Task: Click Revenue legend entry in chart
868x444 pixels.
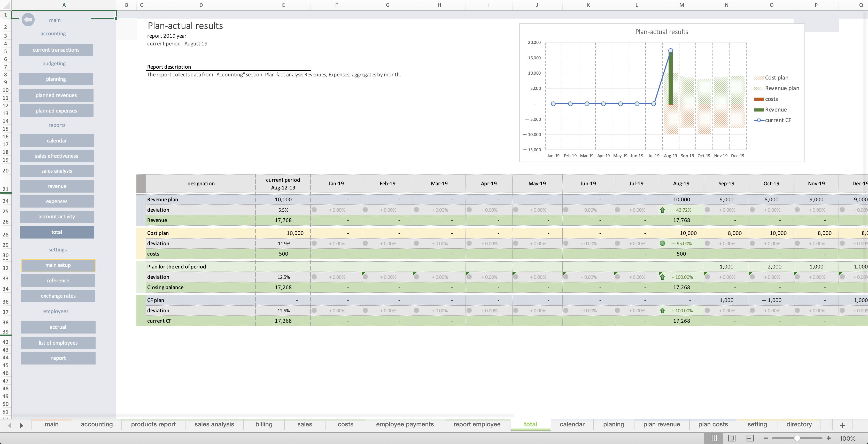Action: pyautogui.click(x=771, y=110)
